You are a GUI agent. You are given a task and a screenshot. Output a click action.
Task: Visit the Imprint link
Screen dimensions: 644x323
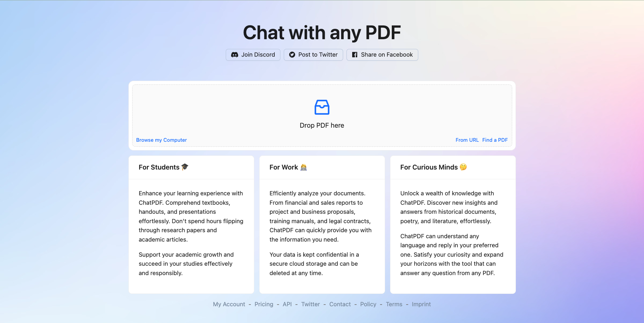[x=421, y=304]
